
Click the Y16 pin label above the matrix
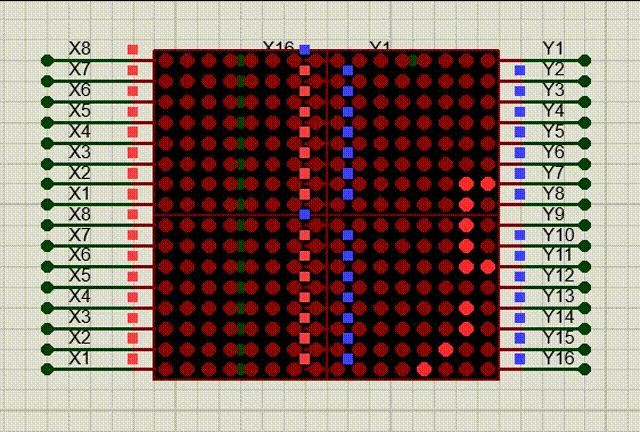coord(278,46)
